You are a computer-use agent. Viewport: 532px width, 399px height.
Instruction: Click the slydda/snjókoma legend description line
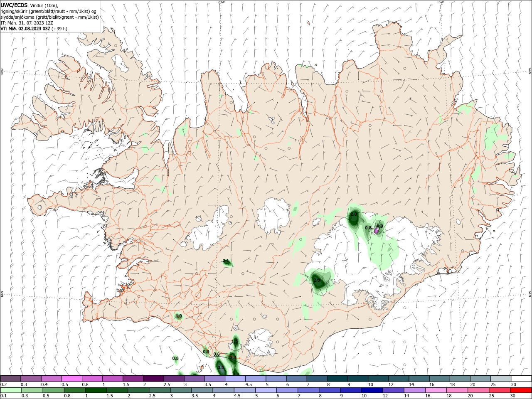click(x=49, y=17)
